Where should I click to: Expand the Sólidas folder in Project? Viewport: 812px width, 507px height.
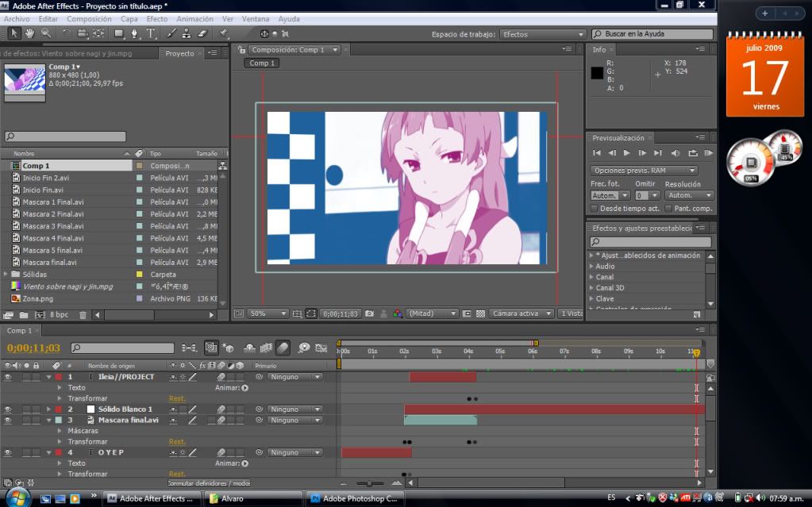pyautogui.click(x=6, y=274)
